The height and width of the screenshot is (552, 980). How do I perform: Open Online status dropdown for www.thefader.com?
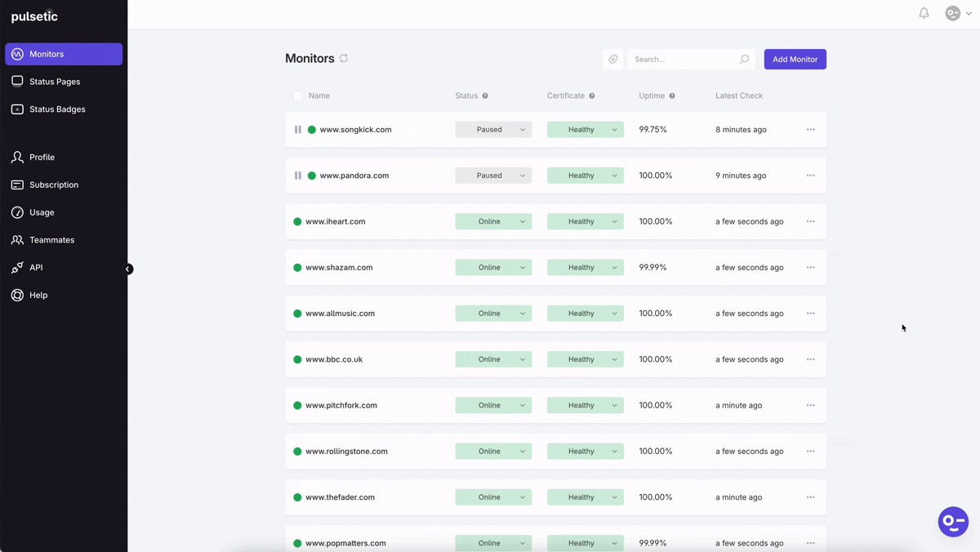(x=493, y=497)
